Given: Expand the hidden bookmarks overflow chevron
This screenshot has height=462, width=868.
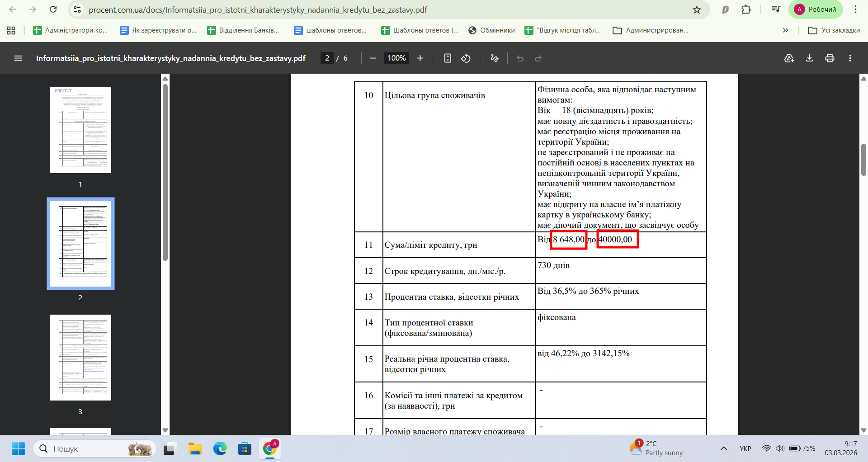Looking at the screenshot, I should click(x=786, y=30).
